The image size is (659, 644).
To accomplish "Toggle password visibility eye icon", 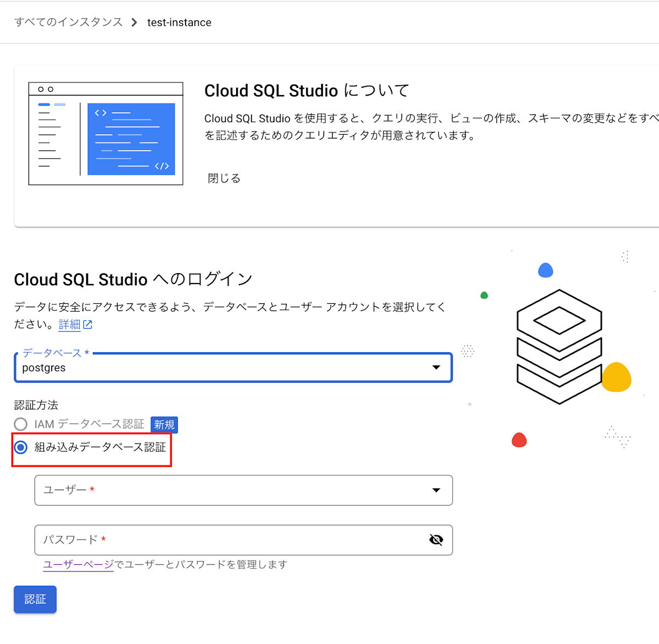I will 436,540.
